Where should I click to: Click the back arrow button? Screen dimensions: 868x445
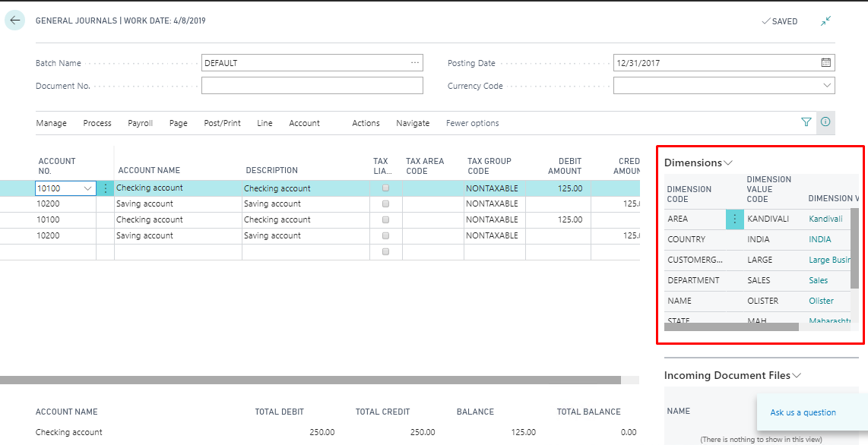(15, 21)
